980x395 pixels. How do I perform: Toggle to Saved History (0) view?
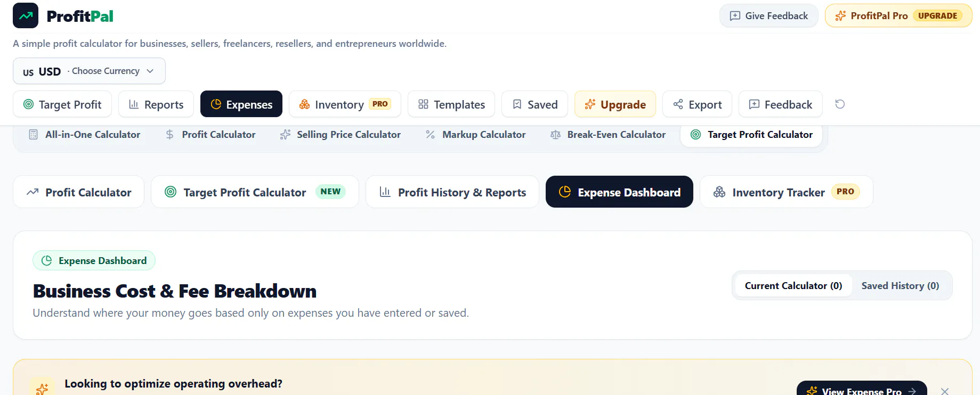[x=900, y=286]
